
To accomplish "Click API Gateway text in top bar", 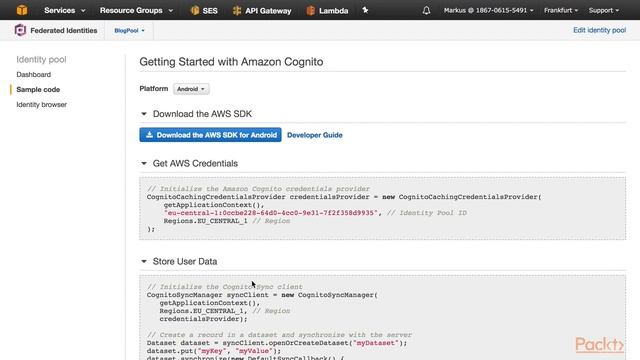I will [x=268, y=11].
